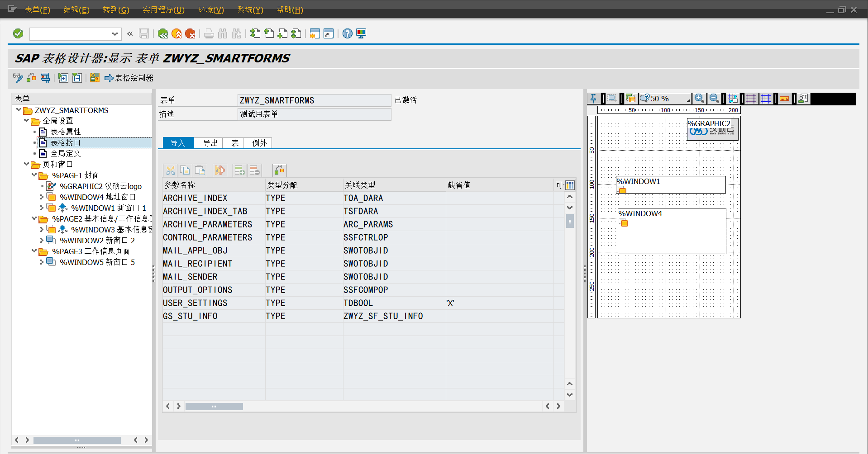Click the ZWYZ_SF_STU_INFO type cell
Viewport: 868px width, 454px height.
(x=394, y=316)
